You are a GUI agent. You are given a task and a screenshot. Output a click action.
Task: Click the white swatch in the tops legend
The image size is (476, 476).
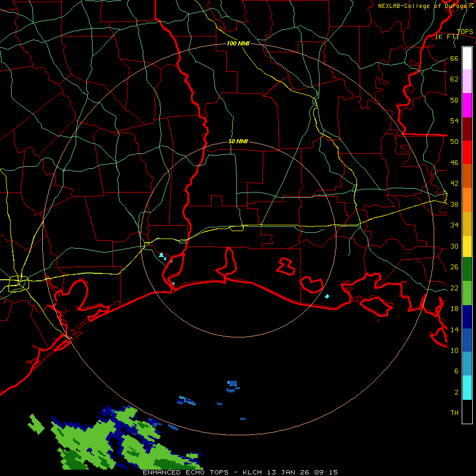click(467, 58)
